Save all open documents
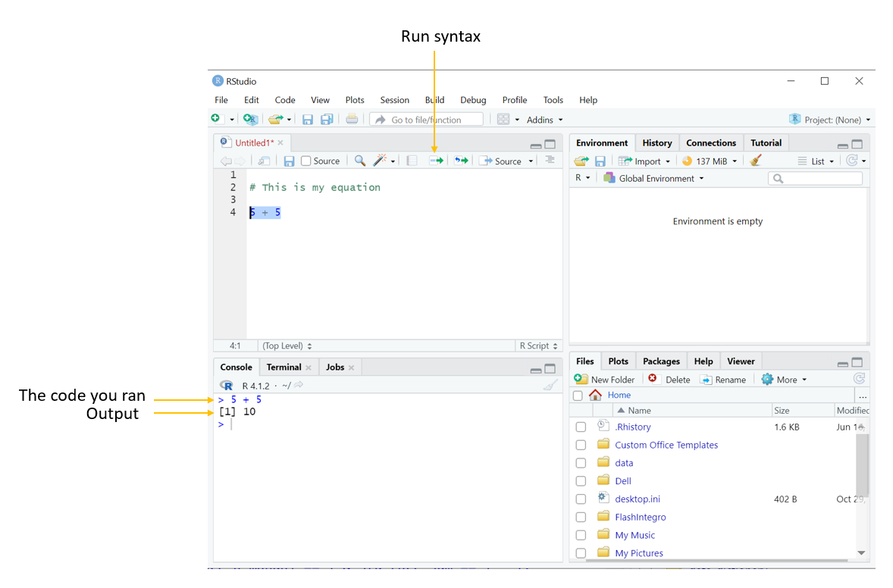Image resolution: width=893 pixels, height=588 pixels. [x=327, y=119]
